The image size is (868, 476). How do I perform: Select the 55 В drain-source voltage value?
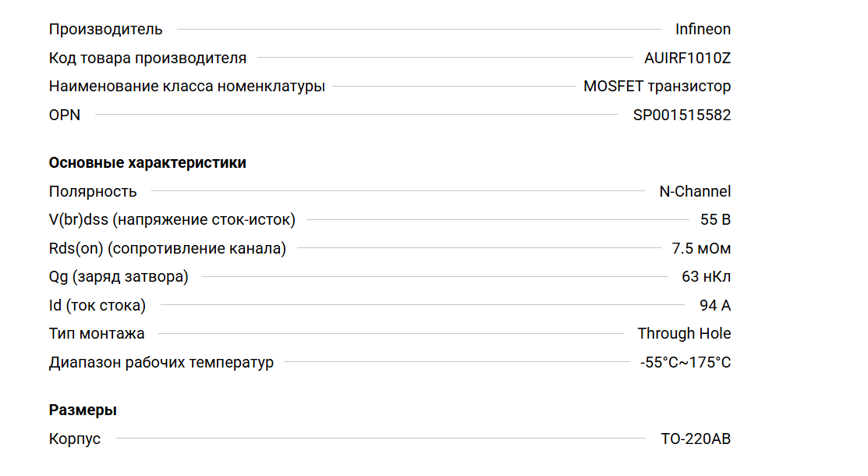[715, 220]
